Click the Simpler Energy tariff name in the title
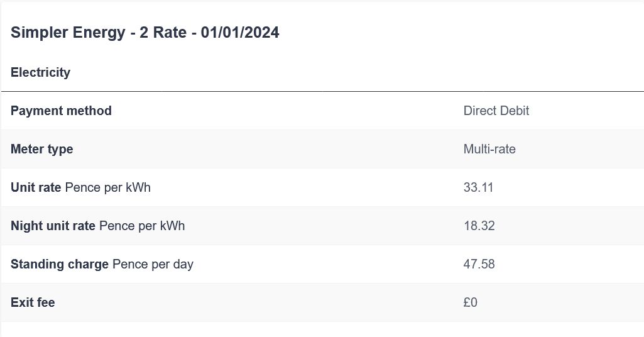 point(68,33)
